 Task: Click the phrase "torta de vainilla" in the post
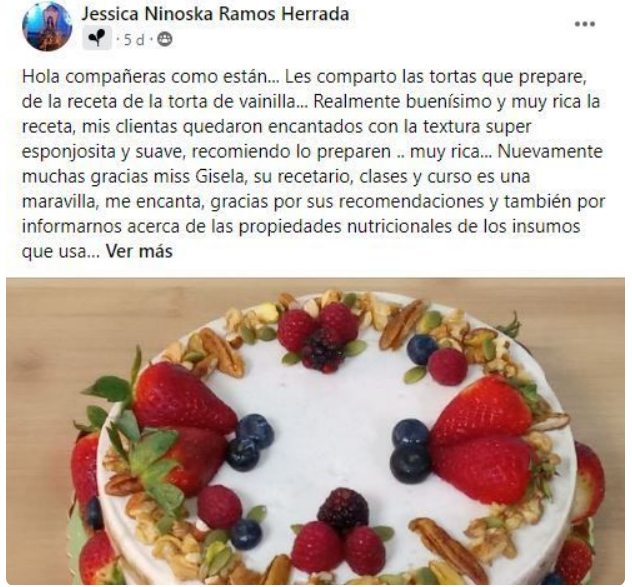click(231, 102)
